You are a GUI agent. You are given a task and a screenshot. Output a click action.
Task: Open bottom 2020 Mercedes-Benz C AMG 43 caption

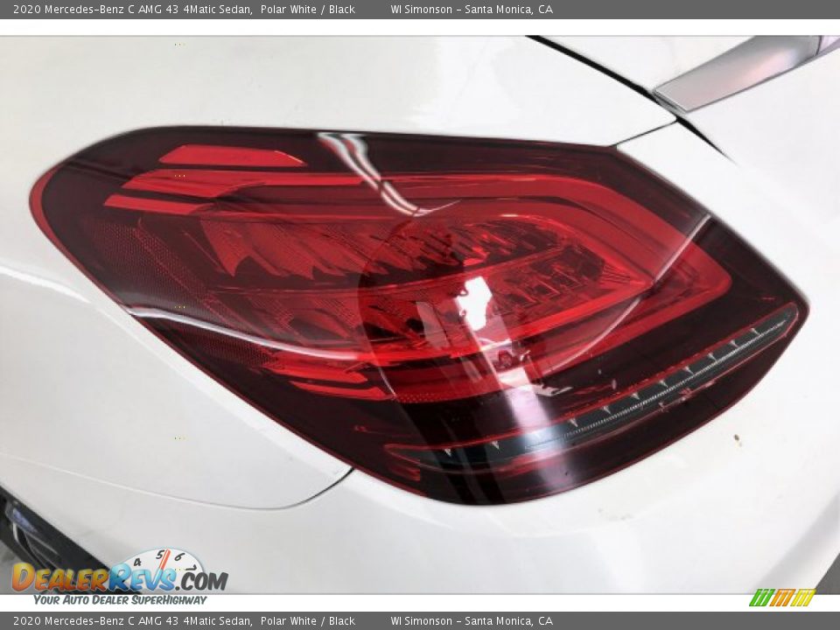[133, 621]
